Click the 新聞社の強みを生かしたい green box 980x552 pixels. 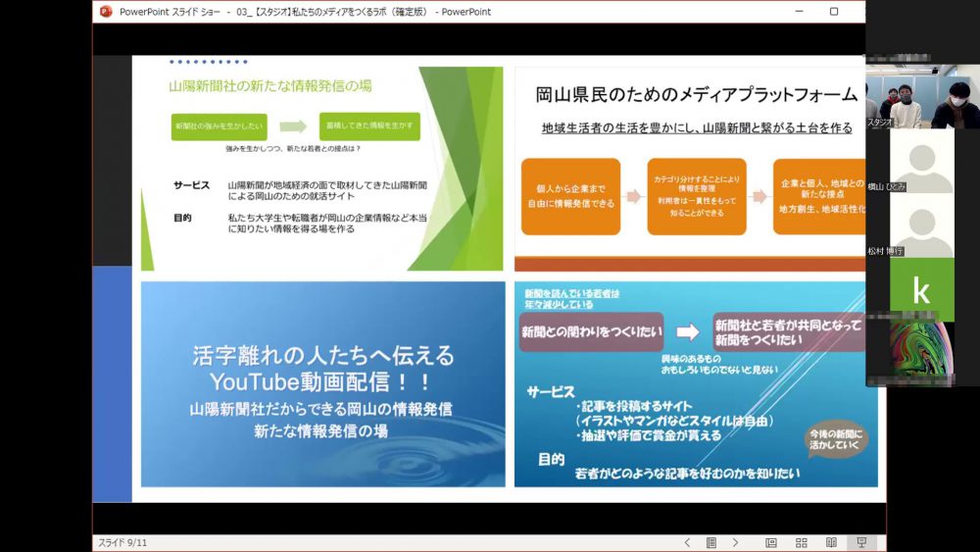[x=220, y=126]
